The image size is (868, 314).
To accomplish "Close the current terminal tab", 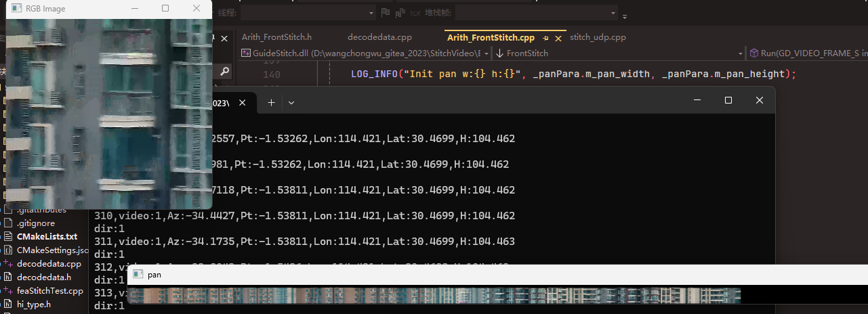I will click(243, 103).
